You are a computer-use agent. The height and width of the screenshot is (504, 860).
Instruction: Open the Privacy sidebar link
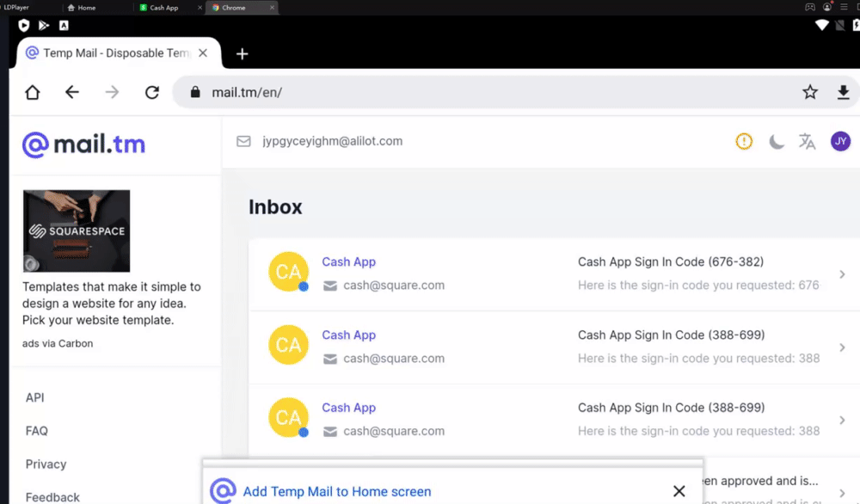pos(46,464)
